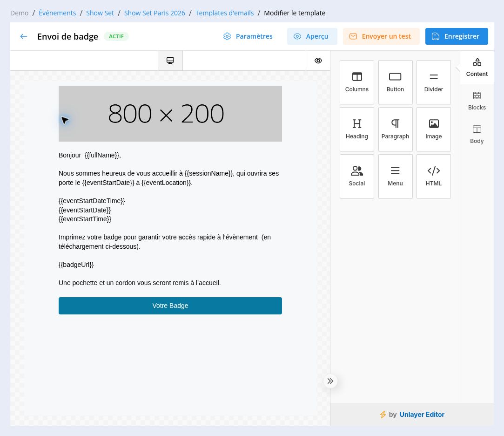Select the Button content tool

point(396,82)
